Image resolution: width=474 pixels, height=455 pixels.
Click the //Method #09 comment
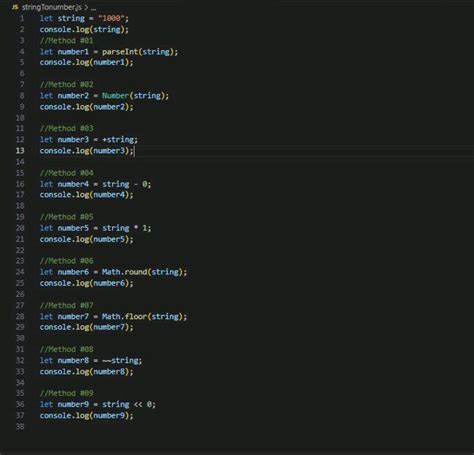coord(66,393)
